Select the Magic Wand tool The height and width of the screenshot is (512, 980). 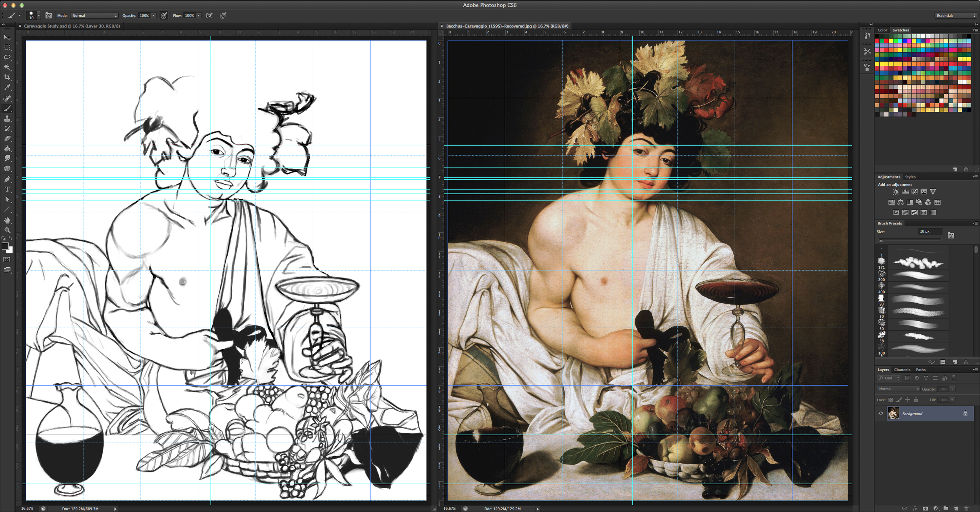tap(7, 67)
